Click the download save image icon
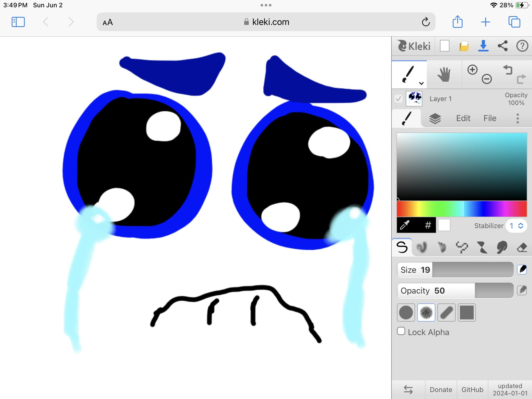Viewport: 532px width, 399px height. point(483,46)
